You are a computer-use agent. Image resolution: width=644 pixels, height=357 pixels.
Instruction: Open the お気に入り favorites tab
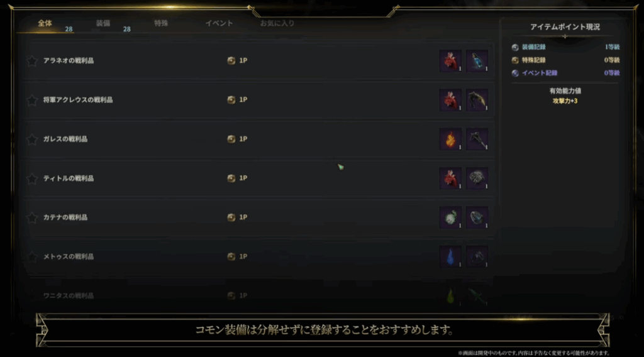277,23
